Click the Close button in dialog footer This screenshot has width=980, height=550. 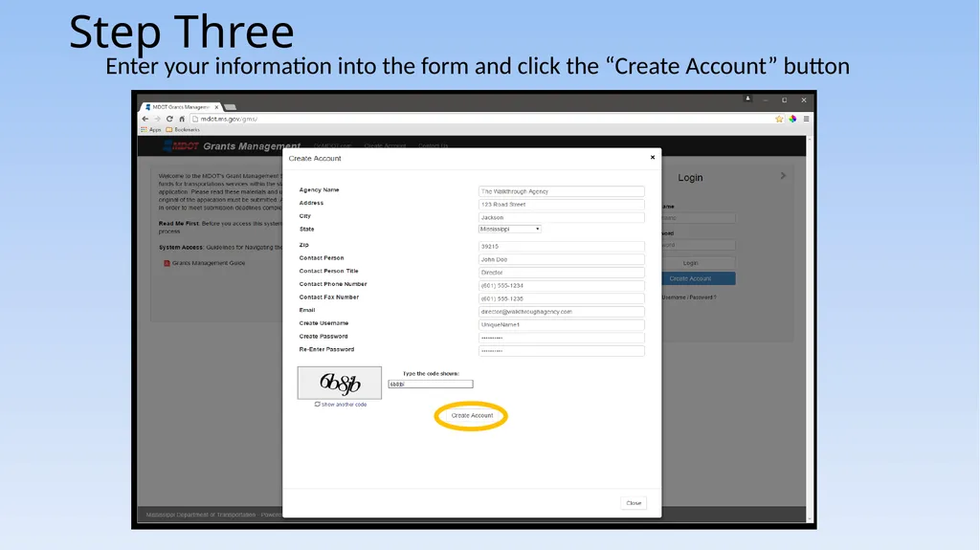[x=634, y=503]
